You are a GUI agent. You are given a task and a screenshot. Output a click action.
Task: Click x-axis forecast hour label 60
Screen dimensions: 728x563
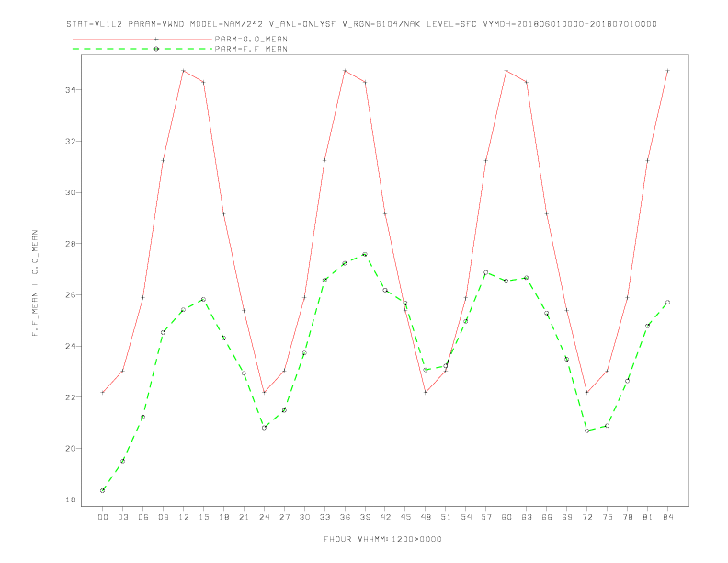[506, 517]
